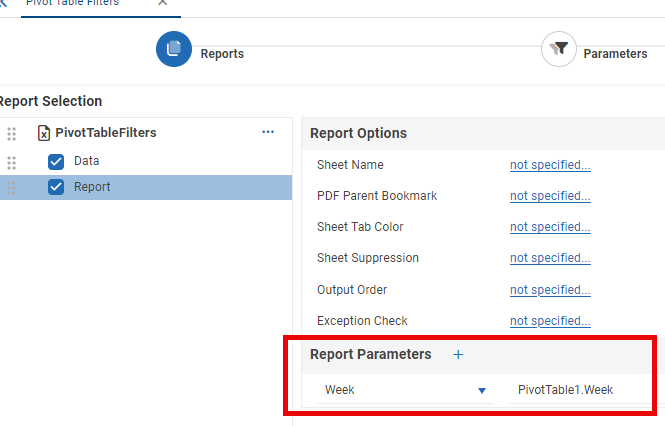Edit the Sheet Suppression 'not specified' link
665x426 pixels.
pos(550,258)
